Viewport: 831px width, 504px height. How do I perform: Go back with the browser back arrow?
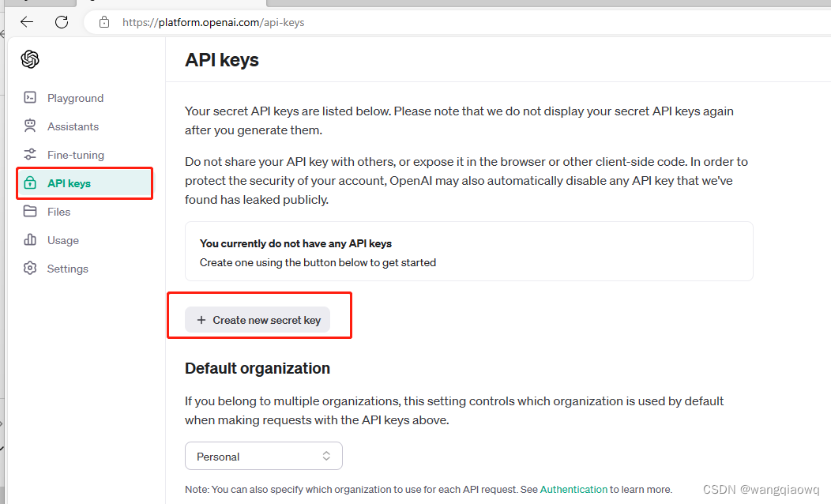tap(27, 22)
